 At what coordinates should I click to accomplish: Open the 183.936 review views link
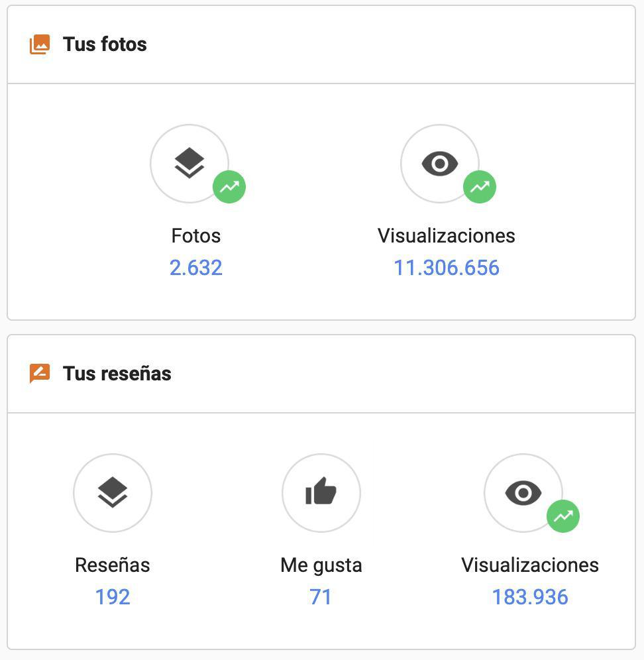(530, 597)
